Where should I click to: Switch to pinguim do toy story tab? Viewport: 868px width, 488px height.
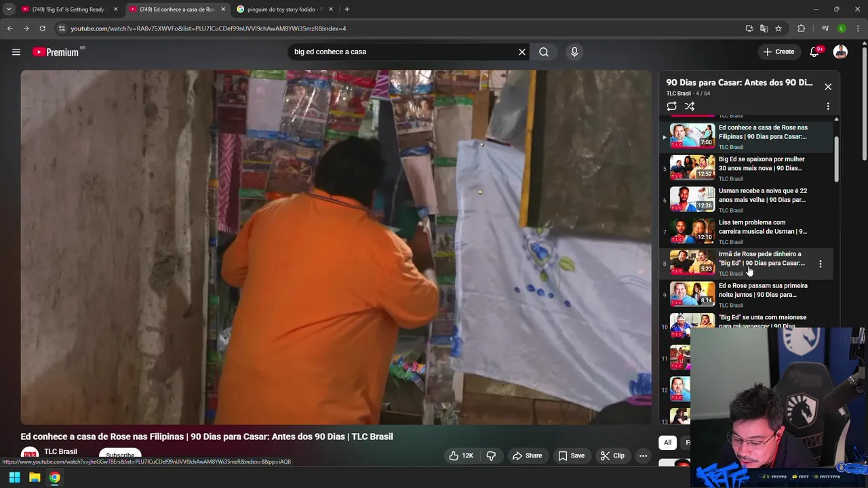[285, 9]
